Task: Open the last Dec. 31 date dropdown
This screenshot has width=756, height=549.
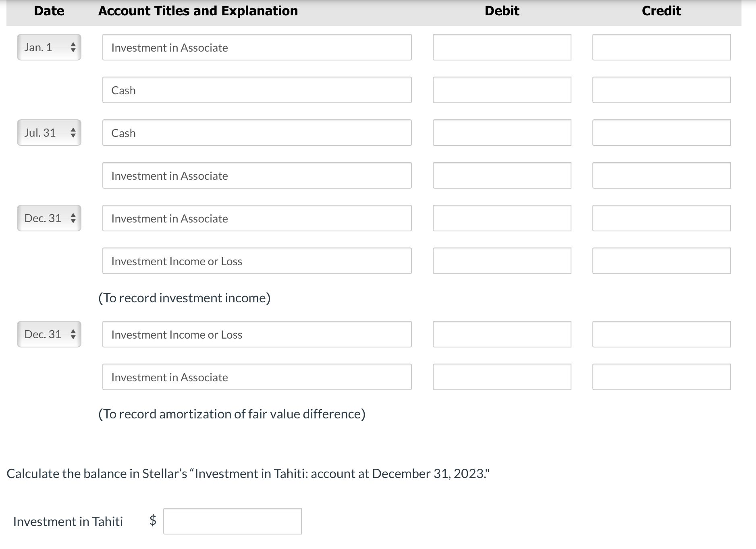Action: pyautogui.click(x=49, y=334)
